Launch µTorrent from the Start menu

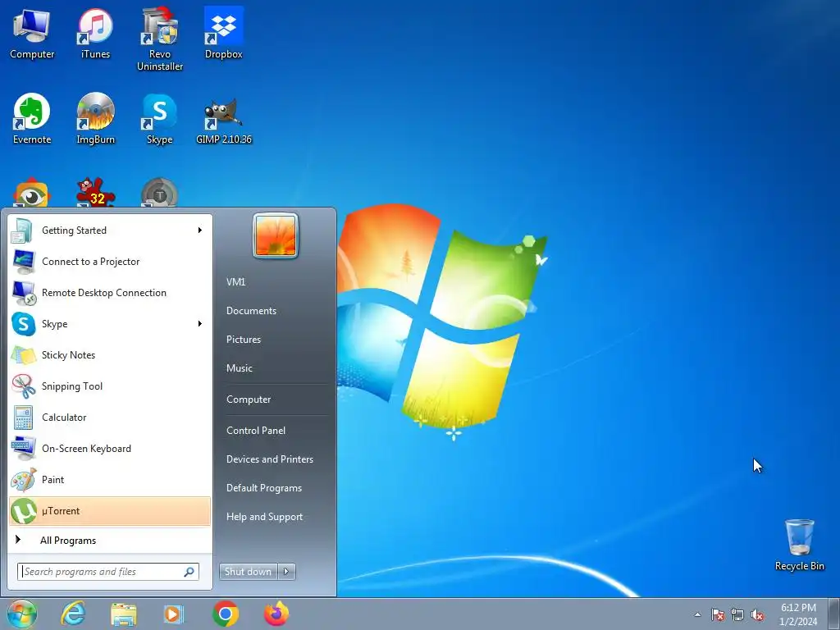click(x=110, y=511)
